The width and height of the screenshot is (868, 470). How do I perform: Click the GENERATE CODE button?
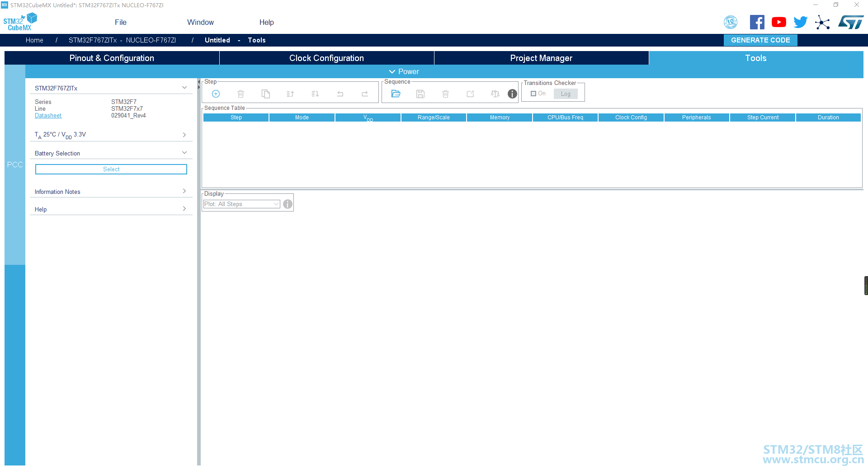(760, 40)
